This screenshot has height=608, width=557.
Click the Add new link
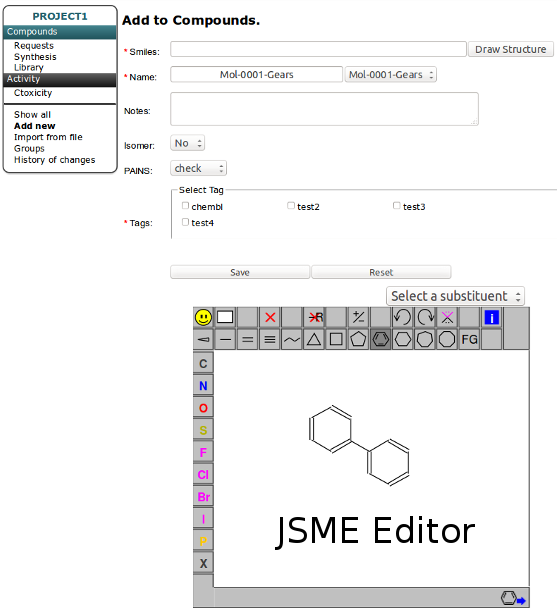pos(35,126)
